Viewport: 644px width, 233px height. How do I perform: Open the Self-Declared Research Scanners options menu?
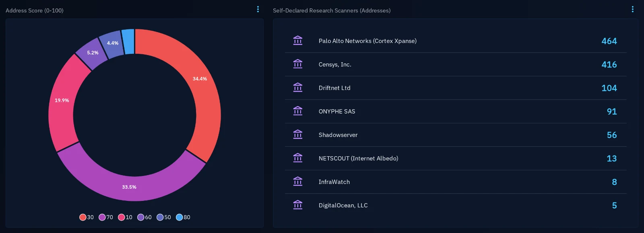tap(633, 9)
